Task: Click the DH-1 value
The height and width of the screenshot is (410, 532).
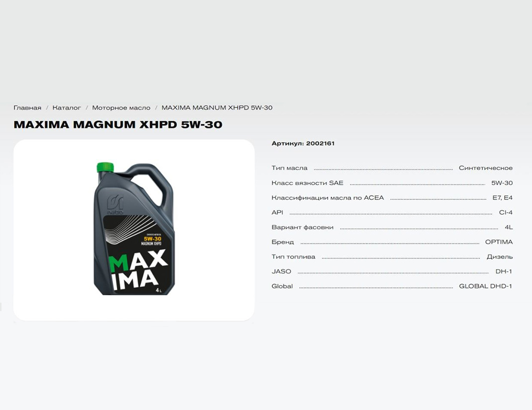Action: (x=504, y=271)
